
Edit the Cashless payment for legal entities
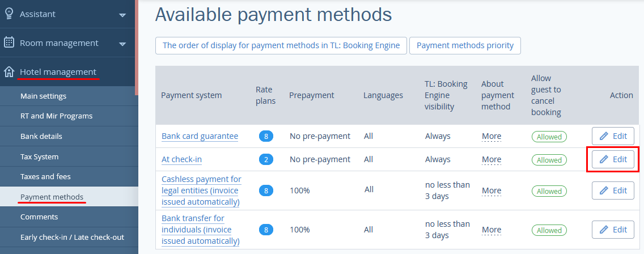613,190
